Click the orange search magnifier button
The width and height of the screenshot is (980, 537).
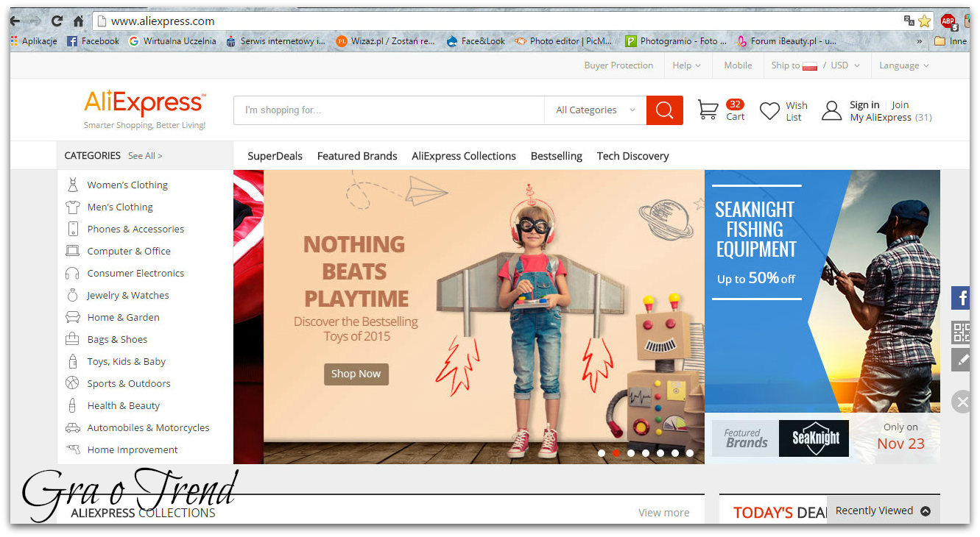664,110
